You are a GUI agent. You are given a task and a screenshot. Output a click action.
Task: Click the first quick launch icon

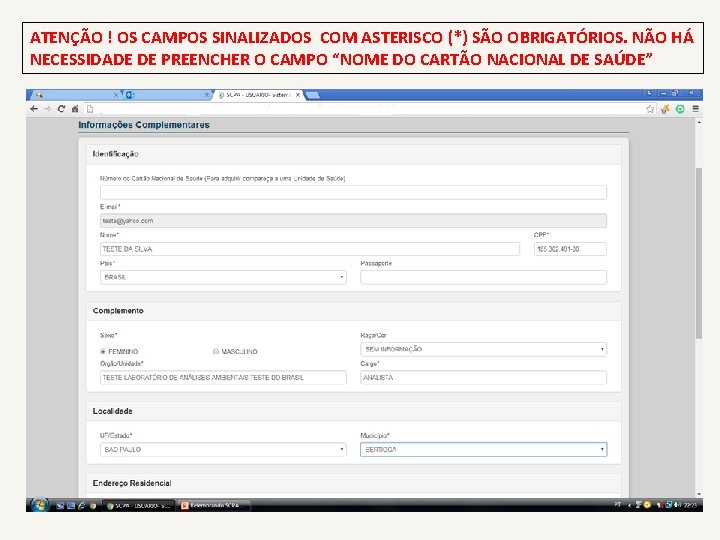tap(60, 506)
